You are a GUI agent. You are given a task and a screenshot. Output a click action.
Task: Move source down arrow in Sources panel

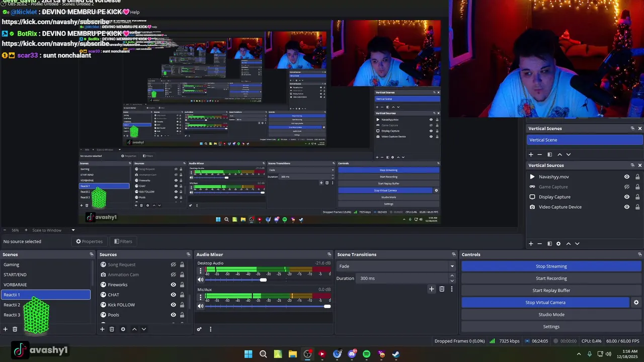[144, 329]
